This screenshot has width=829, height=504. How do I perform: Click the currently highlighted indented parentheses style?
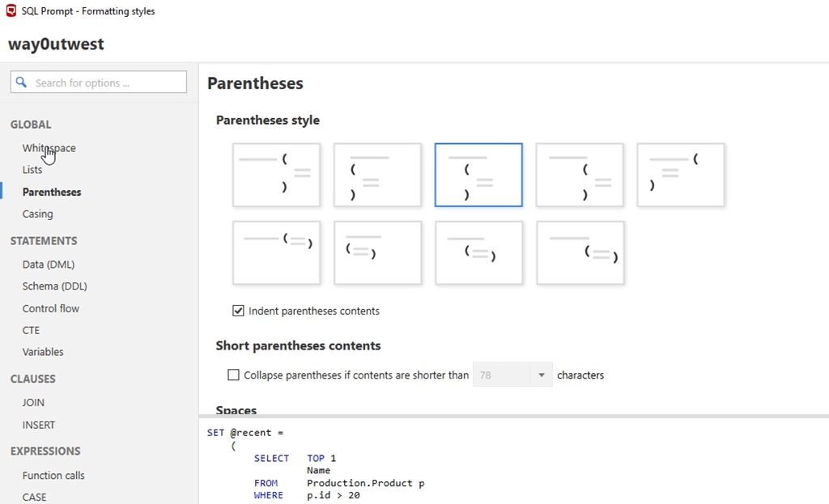click(478, 175)
